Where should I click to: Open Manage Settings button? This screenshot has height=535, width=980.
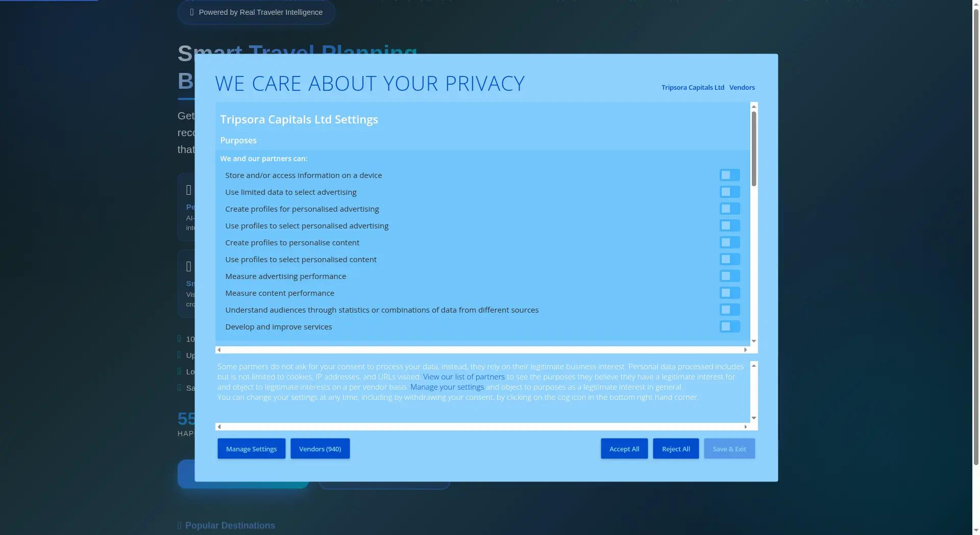(251, 449)
